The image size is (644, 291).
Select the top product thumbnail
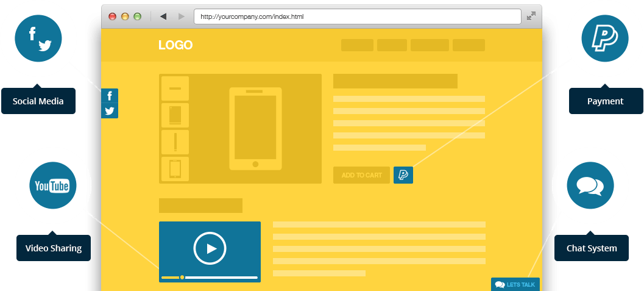[175, 88]
